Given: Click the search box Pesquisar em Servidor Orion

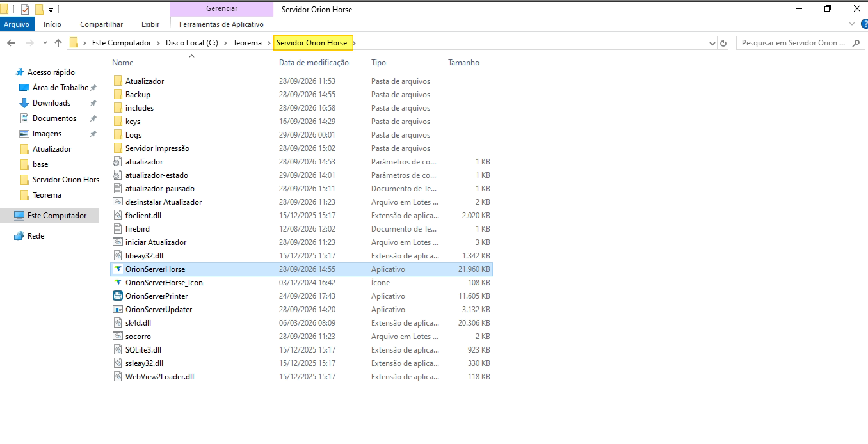Looking at the screenshot, I should (x=801, y=43).
